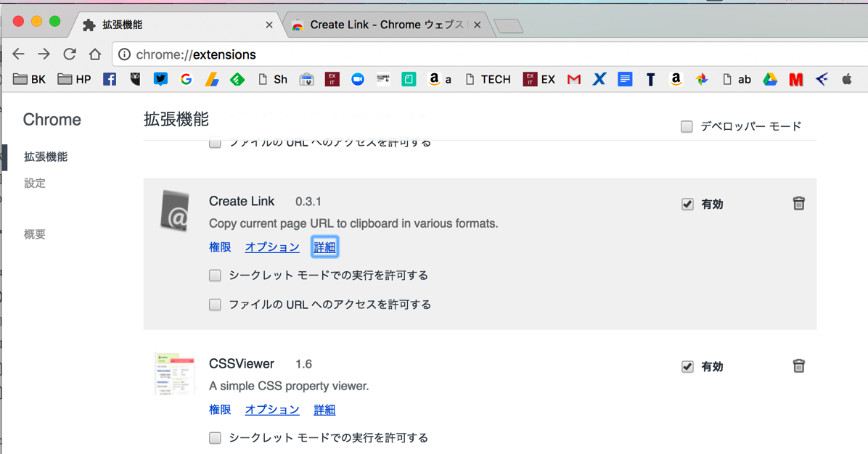868x454 pixels.
Task: Click the CSSViewer extension thumbnail
Action: coord(175,373)
